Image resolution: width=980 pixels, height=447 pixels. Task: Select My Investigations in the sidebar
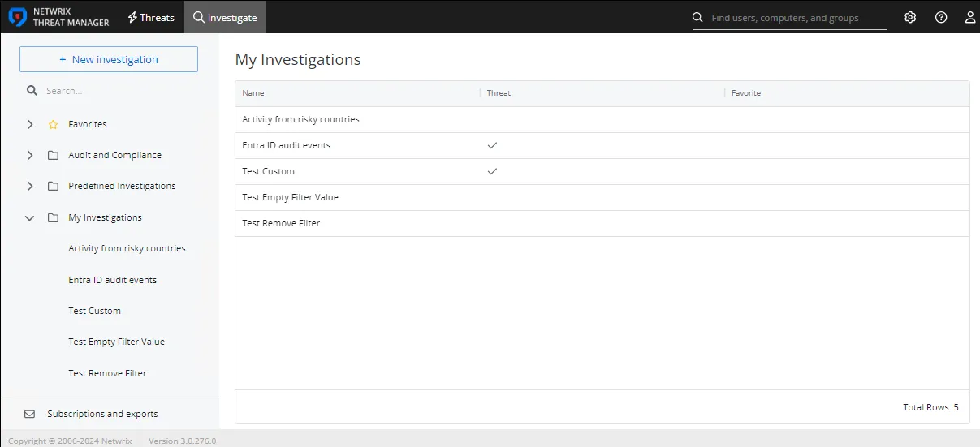tap(105, 217)
